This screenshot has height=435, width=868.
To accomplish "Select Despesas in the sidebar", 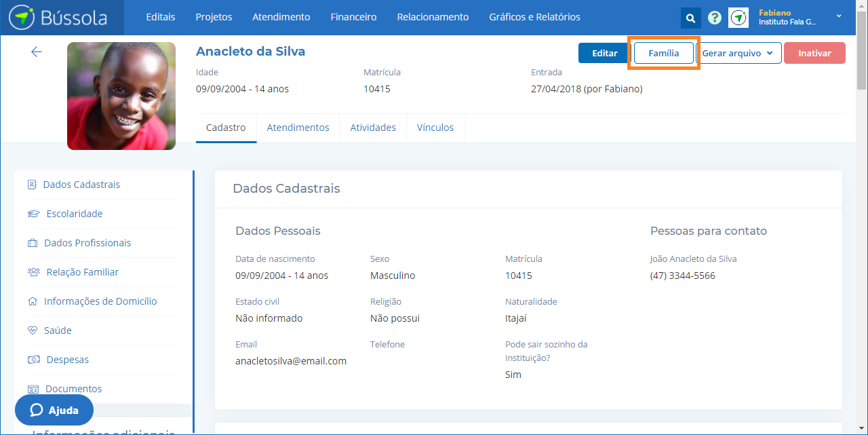I will (x=68, y=360).
